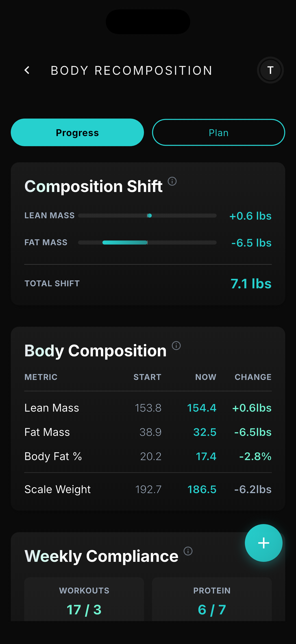Image resolution: width=296 pixels, height=644 pixels.
Task: Select the back chevron at top left
Action: coord(27,70)
